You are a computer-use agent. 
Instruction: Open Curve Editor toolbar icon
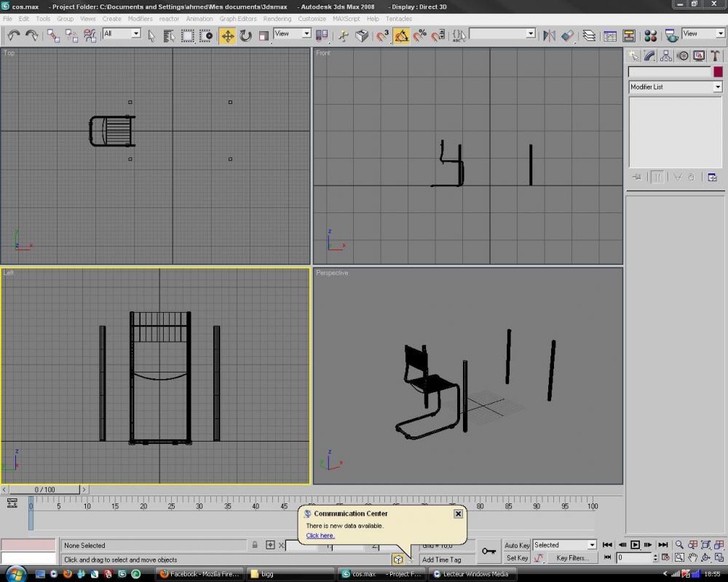pyautogui.click(x=610, y=36)
